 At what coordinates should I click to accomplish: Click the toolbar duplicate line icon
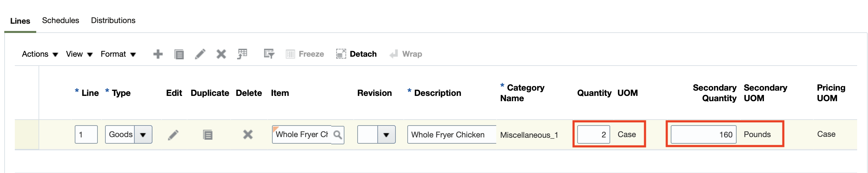point(179,54)
